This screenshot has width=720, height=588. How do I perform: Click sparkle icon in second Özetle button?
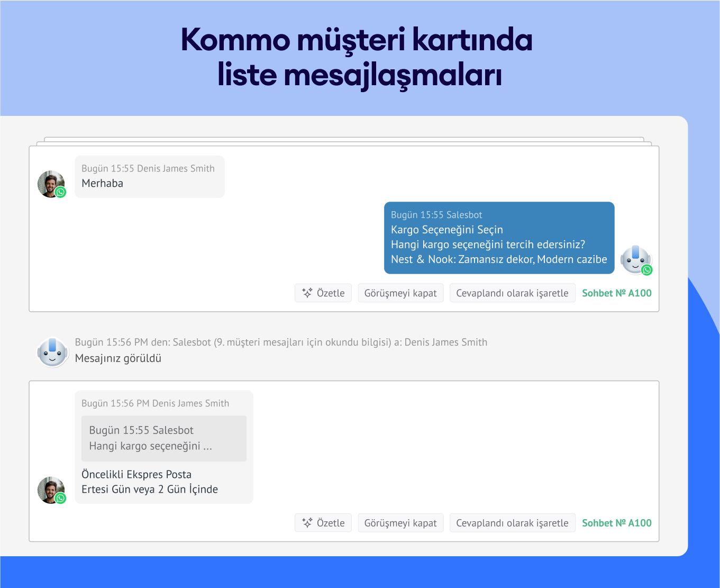[x=307, y=522]
